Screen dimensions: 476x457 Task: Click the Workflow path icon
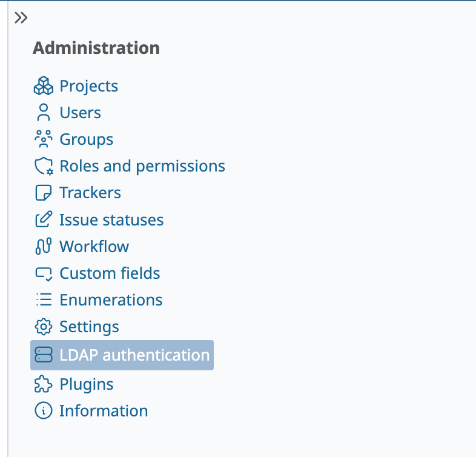pyautogui.click(x=44, y=247)
